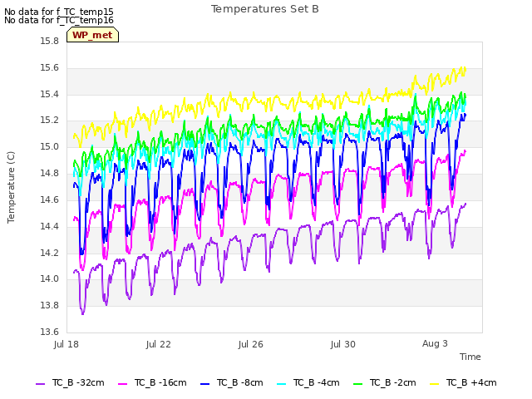Click the 14.2 y-axis tick label
Image resolution: width=532 pixels, height=399 pixels.
pos(50,253)
